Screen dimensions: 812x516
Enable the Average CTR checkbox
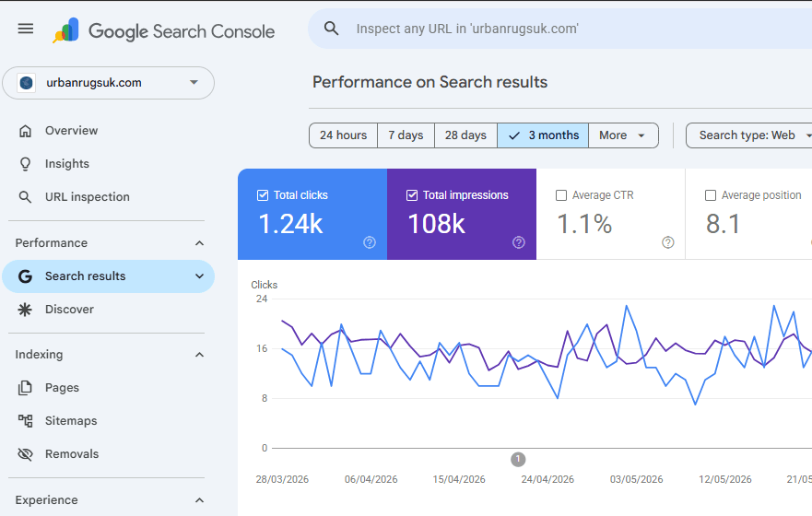560,195
